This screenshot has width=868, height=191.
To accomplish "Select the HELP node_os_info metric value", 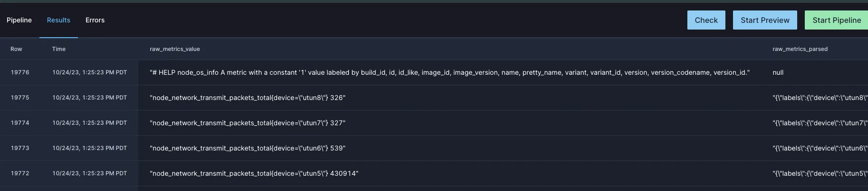I will tap(449, 72).
